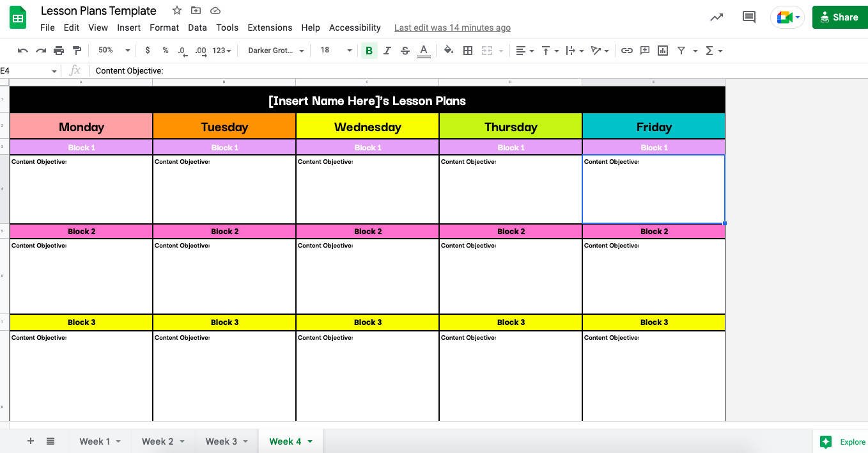Open the fill color picker
The height and width of the screenshot is (453, 868).
pos(449,51)
